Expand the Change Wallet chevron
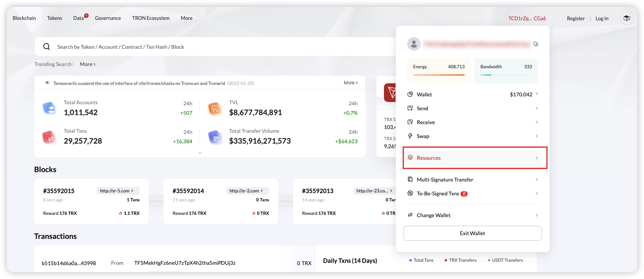Viewport: 644px width, 279px height. (x=537, y=215)
